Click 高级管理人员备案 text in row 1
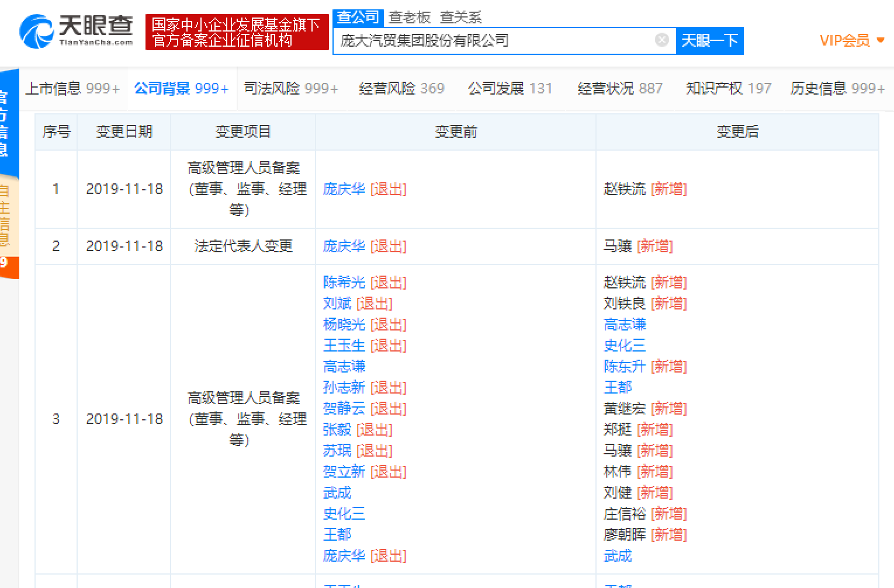Screen dimensions: 894x588 coord(243,168)
